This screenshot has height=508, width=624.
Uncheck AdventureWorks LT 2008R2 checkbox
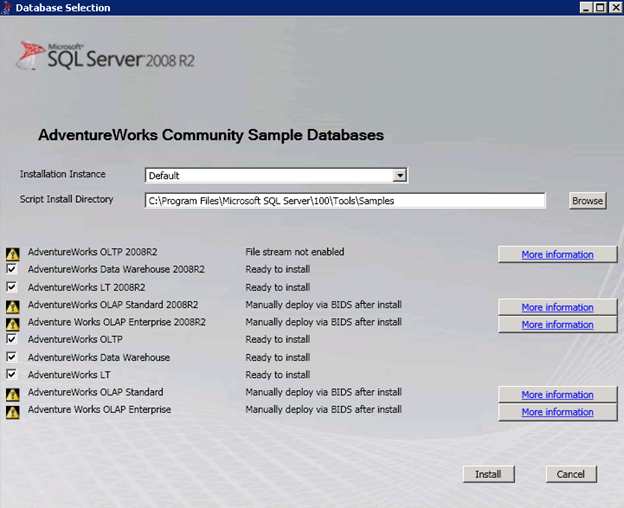pyautogui.click(x=12, y=286)
